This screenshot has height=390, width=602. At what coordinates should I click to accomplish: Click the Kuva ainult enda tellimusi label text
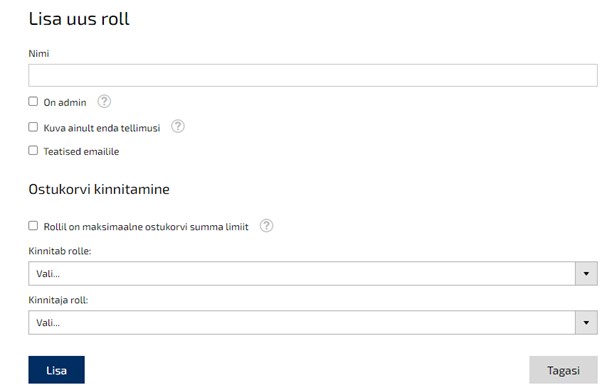pos(102,128)
